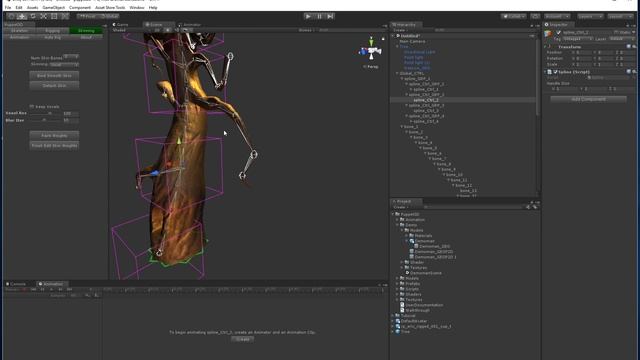Switch to the Console tab
The image size is (640, 360).
[x=16, y=284]
